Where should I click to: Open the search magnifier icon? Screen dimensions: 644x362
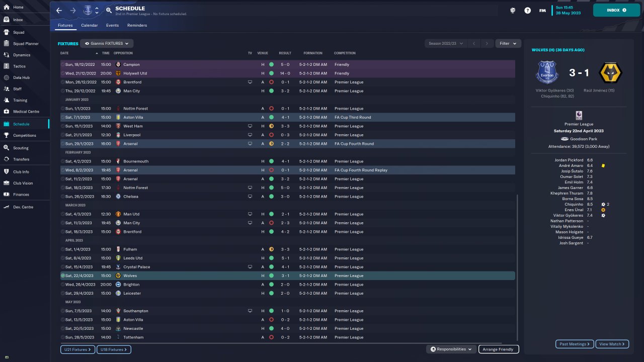[x=109, y=11]
